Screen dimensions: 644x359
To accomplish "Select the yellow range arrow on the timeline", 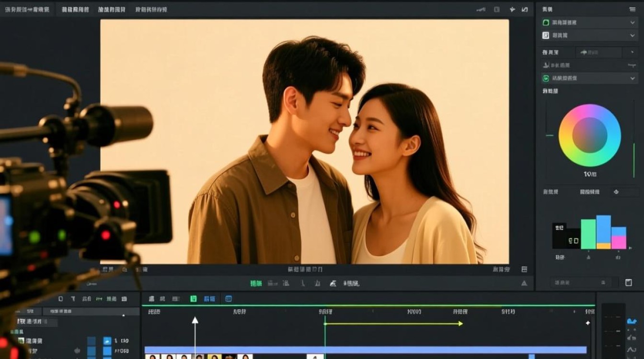I will [393, 324].
